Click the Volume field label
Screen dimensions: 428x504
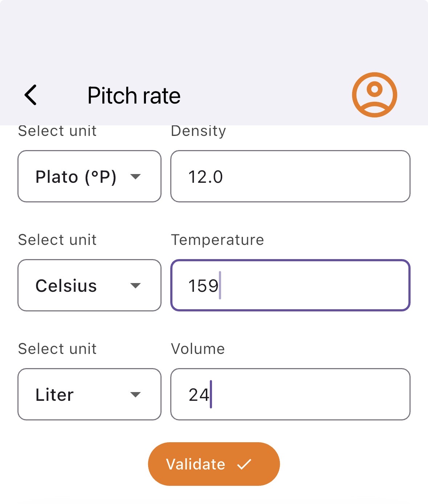click(198, 349)
